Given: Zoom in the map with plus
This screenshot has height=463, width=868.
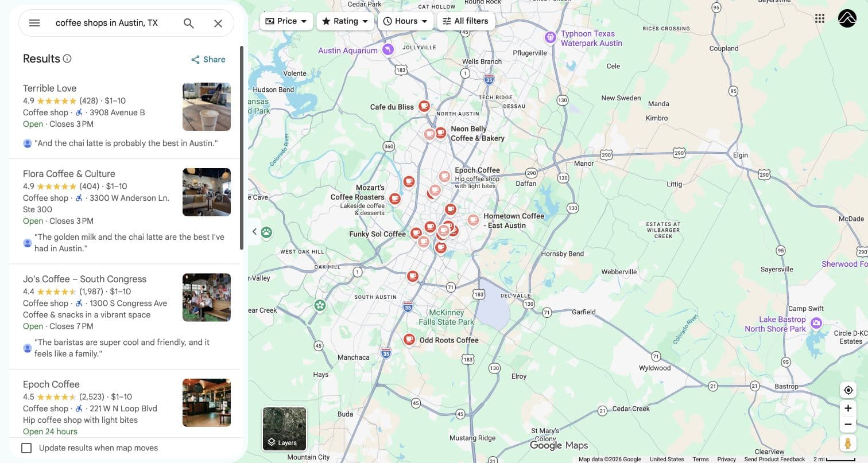Looking at the screenshot, I should pos(848,408).
